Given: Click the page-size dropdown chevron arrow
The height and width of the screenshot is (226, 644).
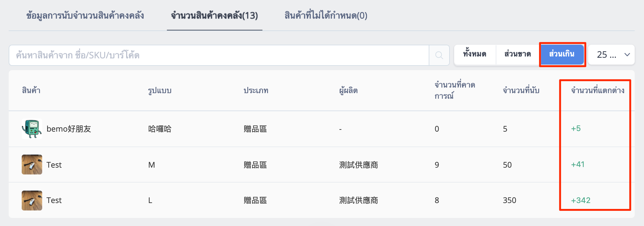Looking at the screenshot, I should (627, 55).
